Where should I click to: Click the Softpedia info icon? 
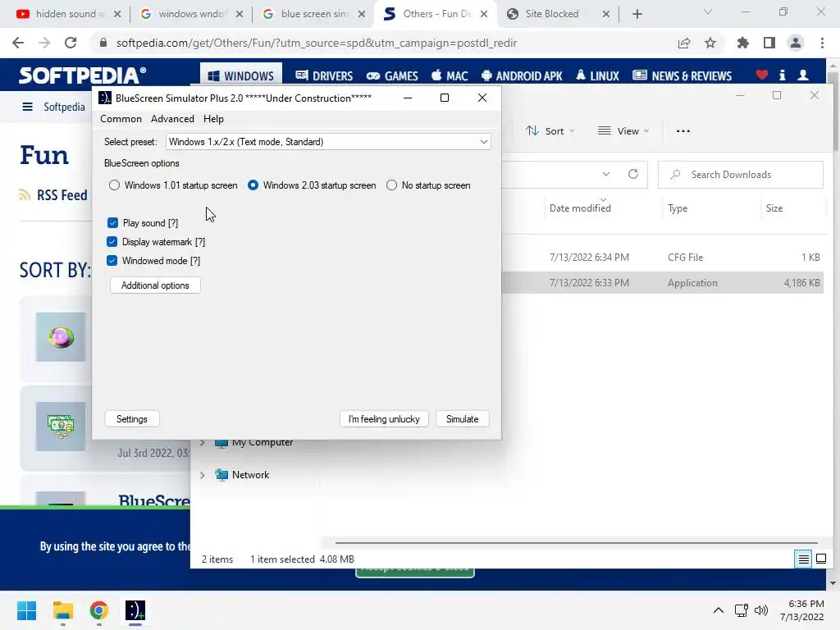click(x=782, y=75)
